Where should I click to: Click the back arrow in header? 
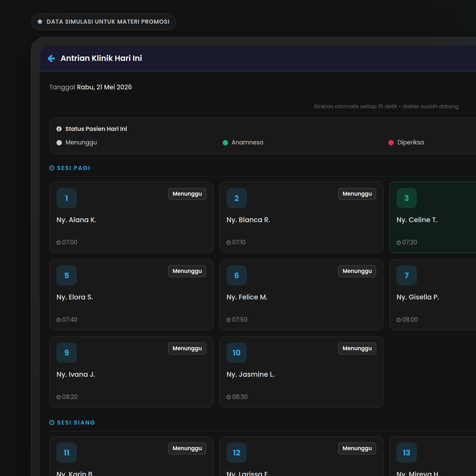[51, 58]
